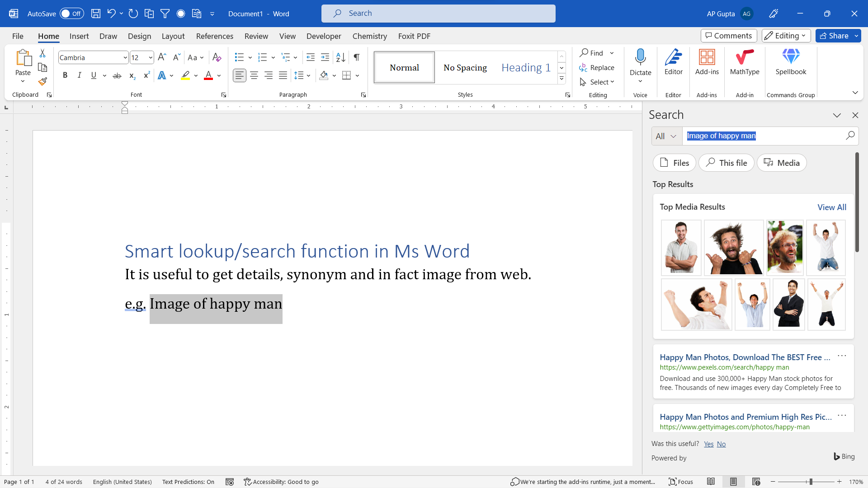Open the Font name dropdown
This screenshot has width=868, height=488.
[x=126, y=57]
